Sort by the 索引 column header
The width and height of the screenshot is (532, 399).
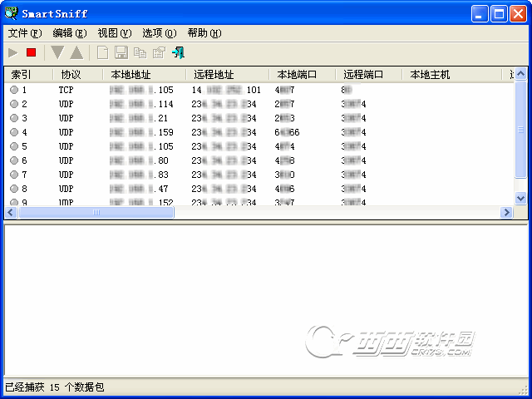[x=28, y=74]
